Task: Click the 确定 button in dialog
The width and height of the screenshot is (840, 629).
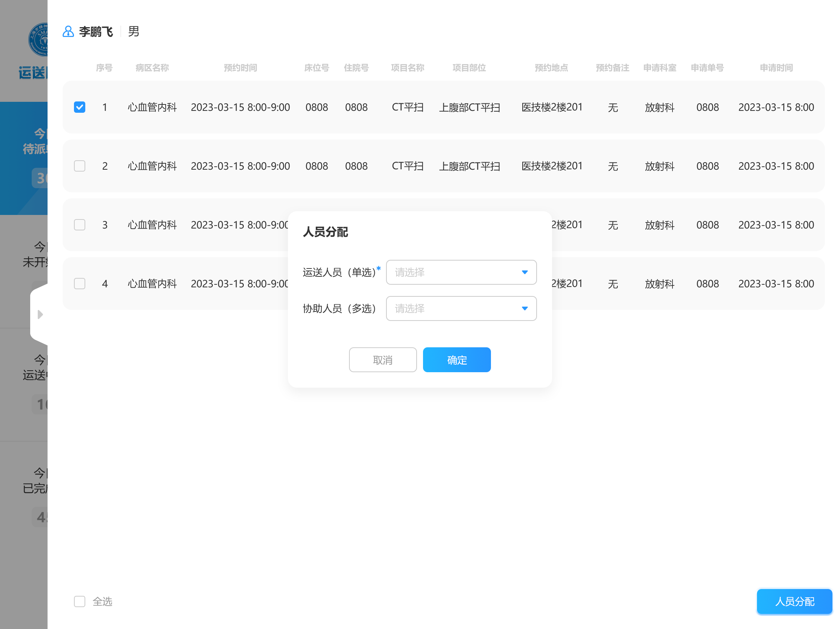Action: [457, 360]
